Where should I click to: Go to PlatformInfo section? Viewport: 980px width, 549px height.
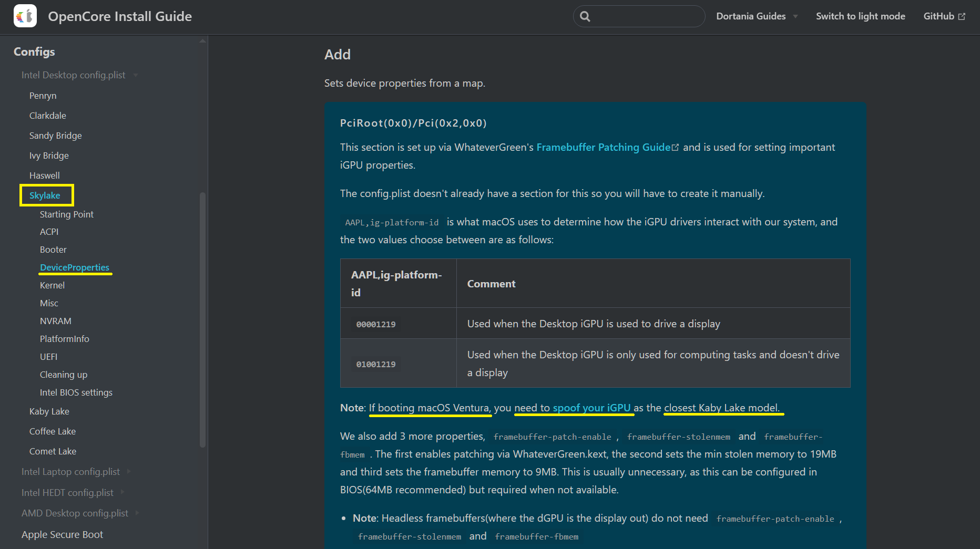tap(65, 339)
